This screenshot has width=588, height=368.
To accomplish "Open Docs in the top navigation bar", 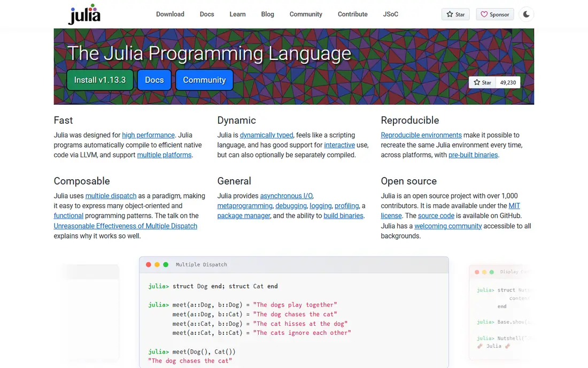I will click(x=207, y=14).
